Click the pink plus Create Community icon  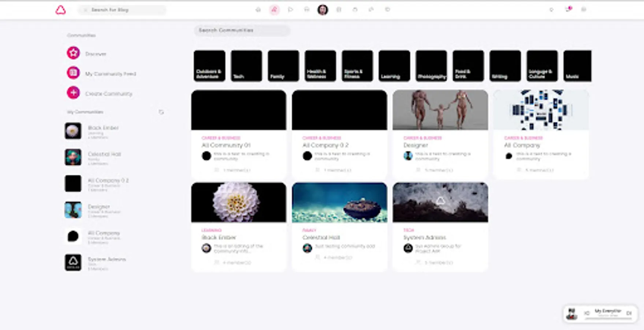73,93
